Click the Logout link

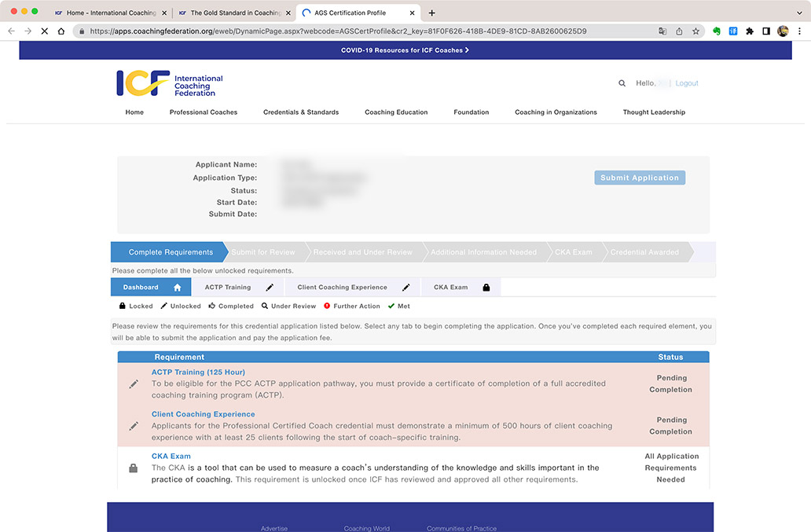coord(687,83)
